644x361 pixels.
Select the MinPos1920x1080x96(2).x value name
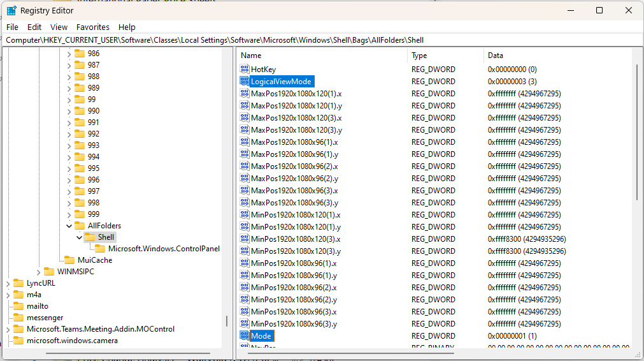294,288
